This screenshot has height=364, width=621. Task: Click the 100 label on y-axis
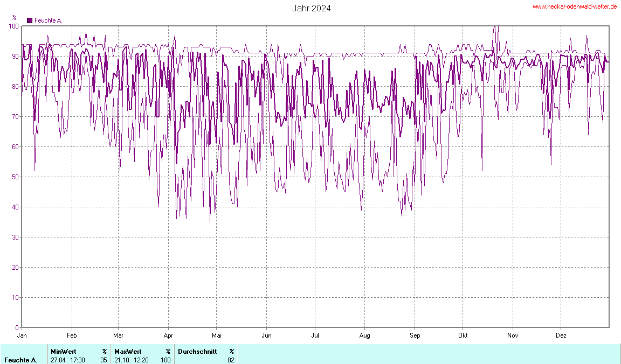tap(13, 26)
